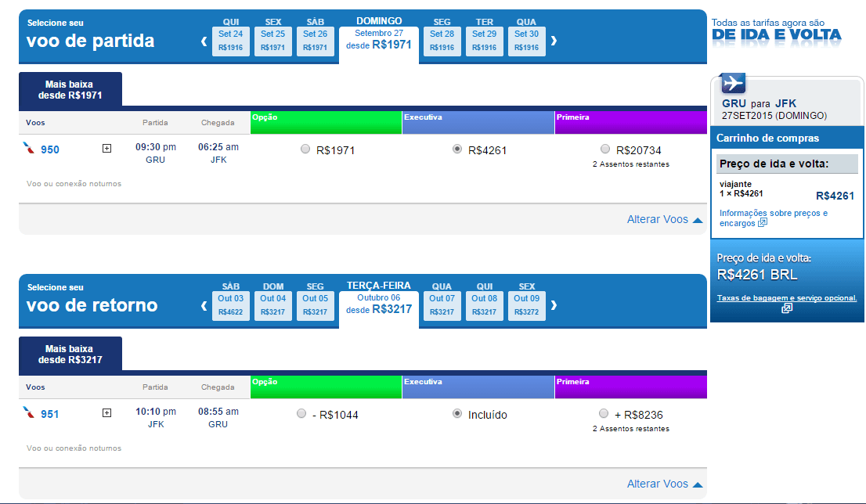Select the R$1971 Opção fare for flight 950
The width and height of the screenshot is (866, 504).
point(305,149)
